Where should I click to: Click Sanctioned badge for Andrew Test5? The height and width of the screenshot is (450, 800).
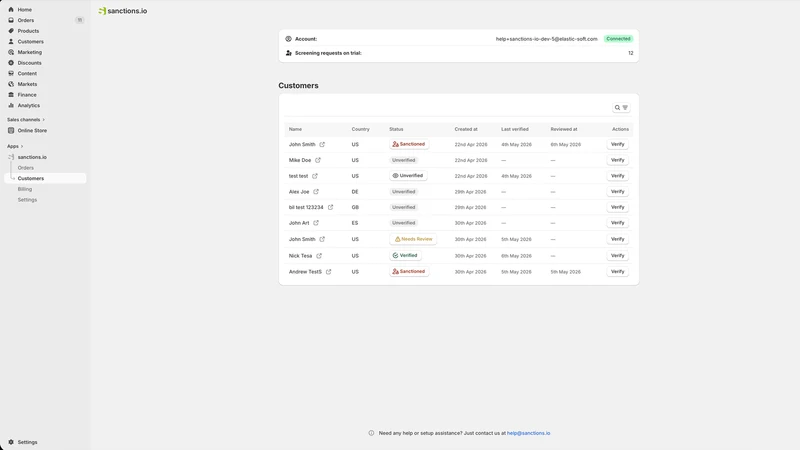(x=409, y=272)
